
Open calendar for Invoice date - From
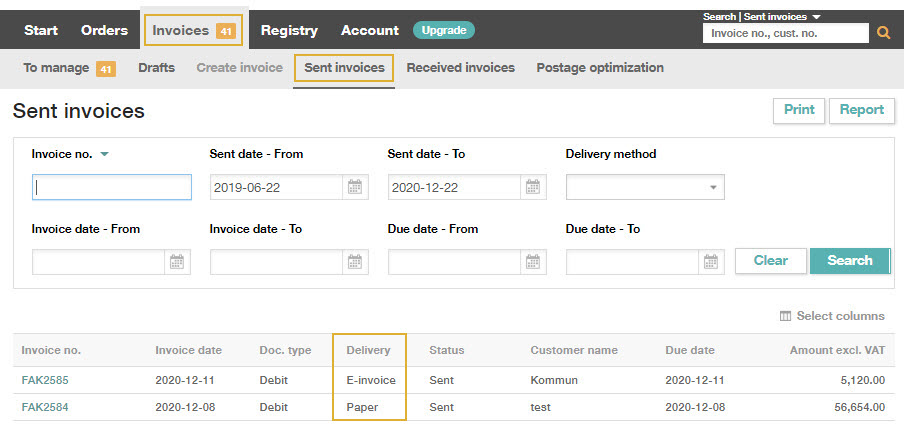(177, 262)
